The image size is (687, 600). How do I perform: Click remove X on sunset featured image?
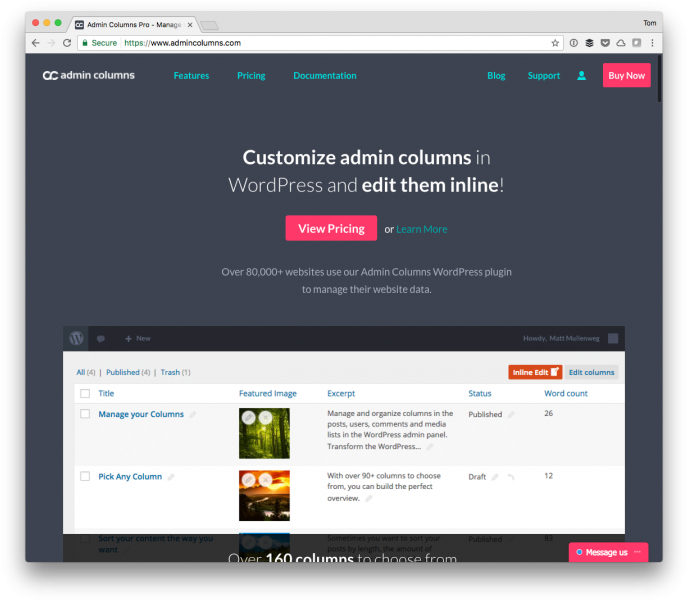265,480
